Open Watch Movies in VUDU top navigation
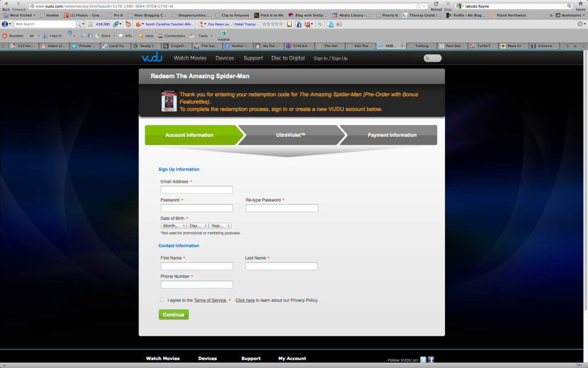Viewport: 588px width, 368px height. 190,58
